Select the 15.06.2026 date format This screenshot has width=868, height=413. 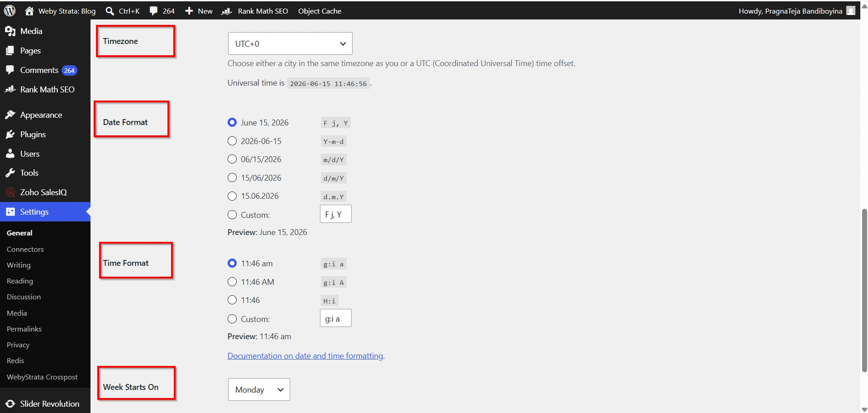232,196
